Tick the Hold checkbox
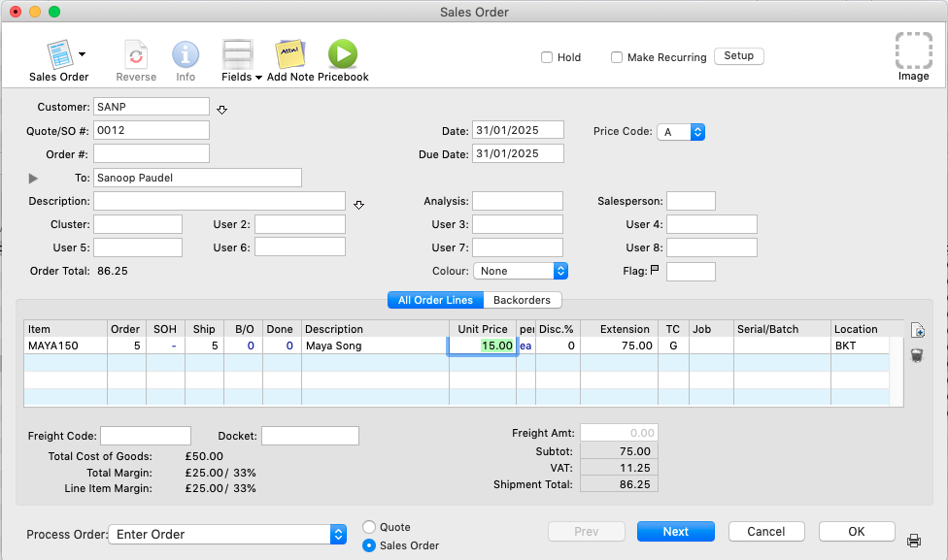The image size is (948, 560). [x=547, y=57]
